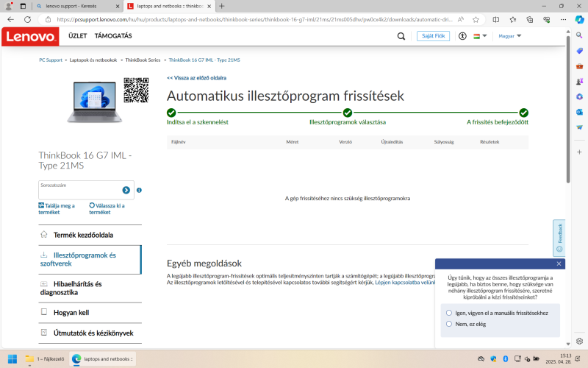This screenshot has width=588, height=368.
Task: Open the accessibility options icon
Action: click(462, 36)
